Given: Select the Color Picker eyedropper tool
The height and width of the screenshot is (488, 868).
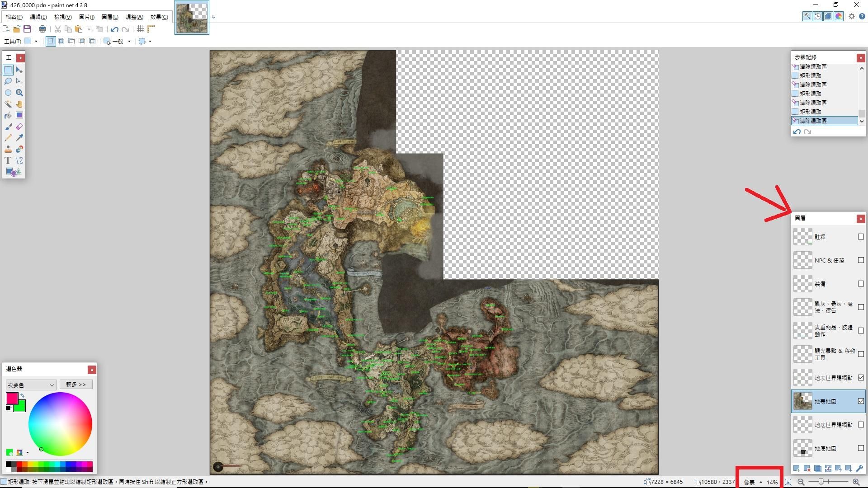Looking at the screenshot, I should pyautogui.click(x=19, y=138).
